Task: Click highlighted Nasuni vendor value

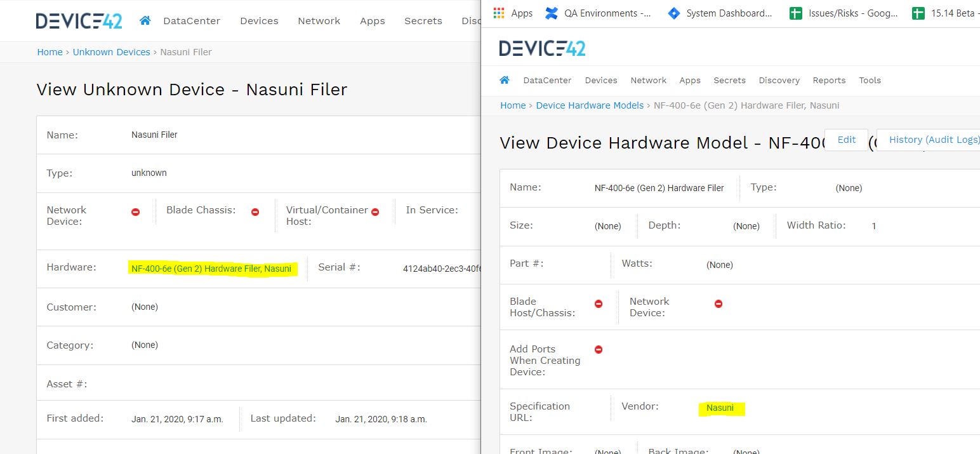Action: [x=720, y=408]
